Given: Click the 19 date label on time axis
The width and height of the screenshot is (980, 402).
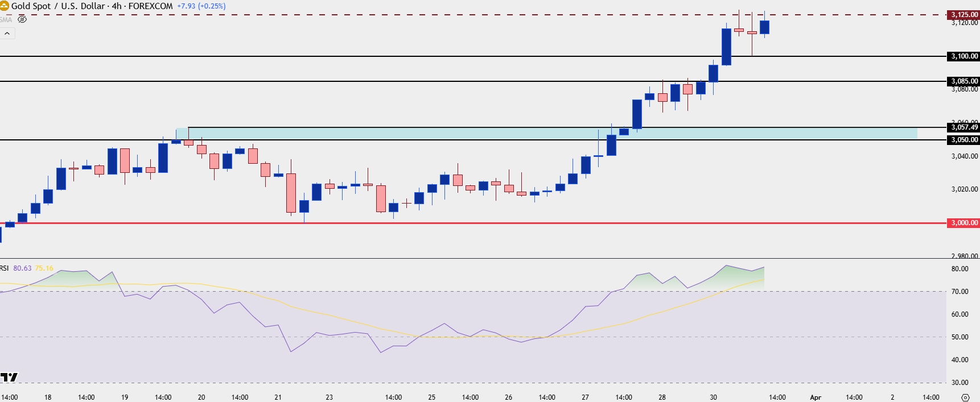Looking at the screenshot, I should pyautogui.click(x=125, y=397).
